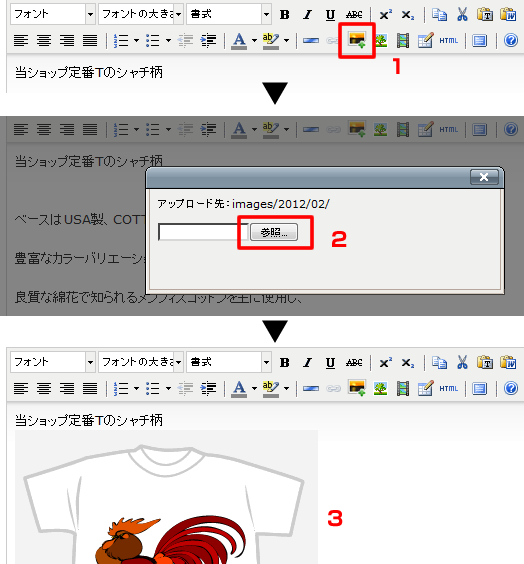This screenshot has height=564, width=524.
Task: Align text left in the top editor toolbar
Action: (x=21, y=40)
